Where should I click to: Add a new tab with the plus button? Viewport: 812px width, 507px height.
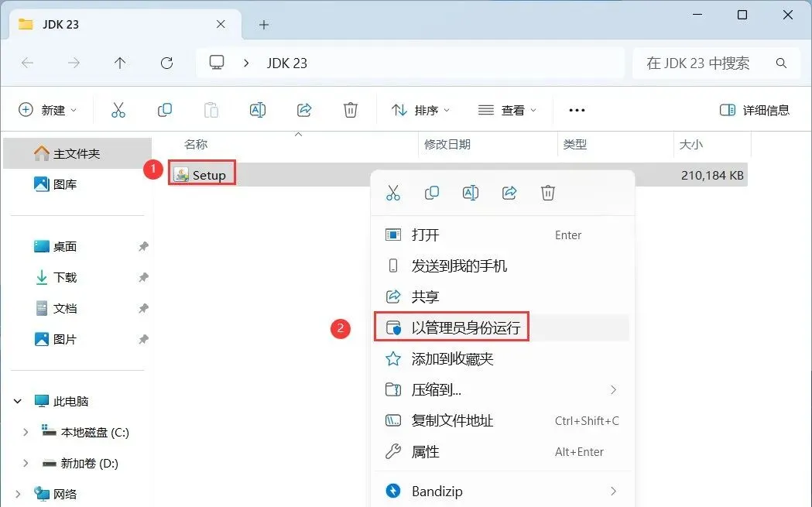tap(264, 24)
